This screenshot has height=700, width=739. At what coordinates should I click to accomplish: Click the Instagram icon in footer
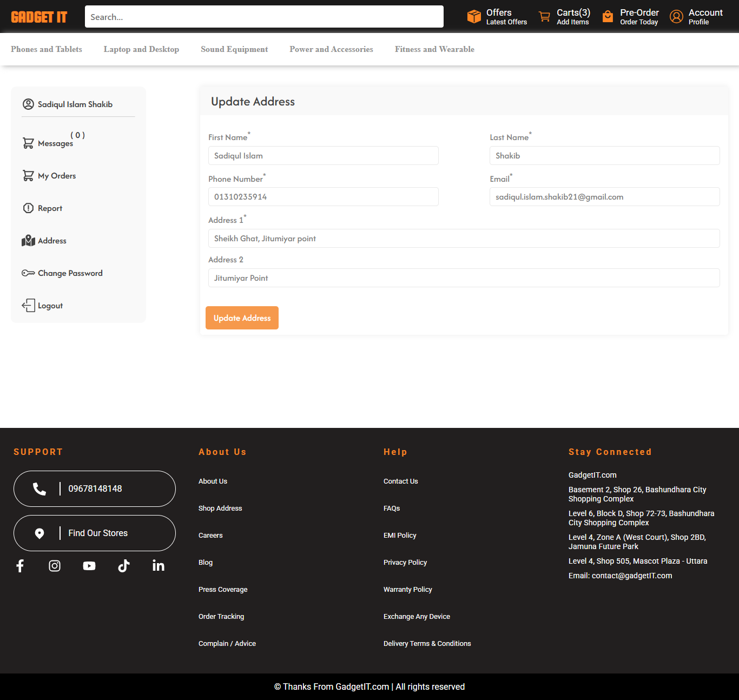55,566
